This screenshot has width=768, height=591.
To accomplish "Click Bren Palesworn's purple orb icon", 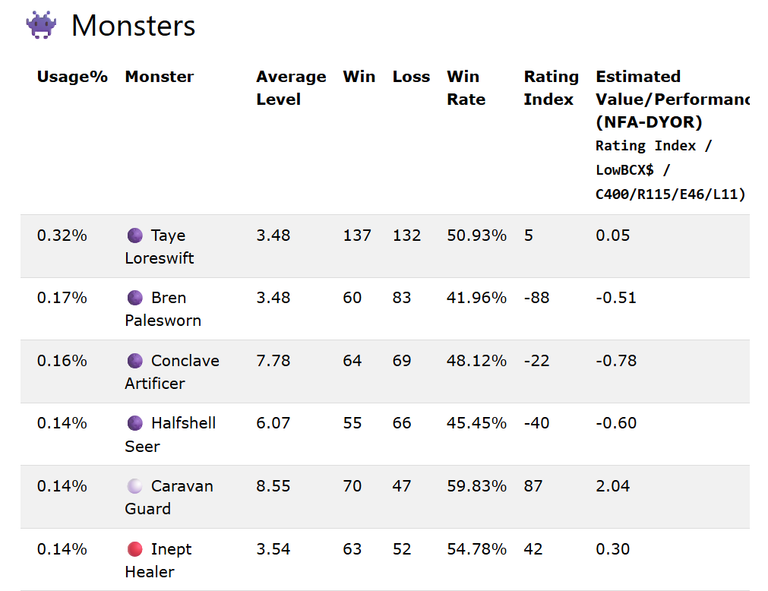I will tap(135, 298).
